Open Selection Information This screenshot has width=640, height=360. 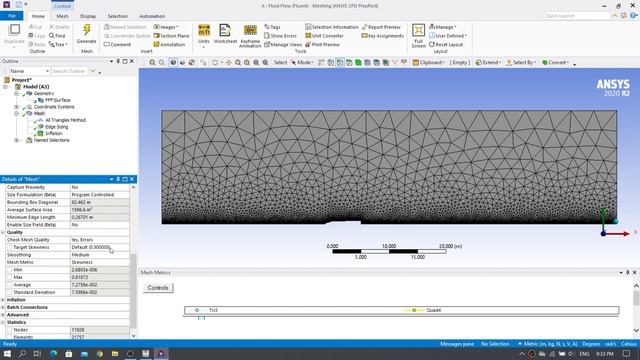click(x=331, y=27)
